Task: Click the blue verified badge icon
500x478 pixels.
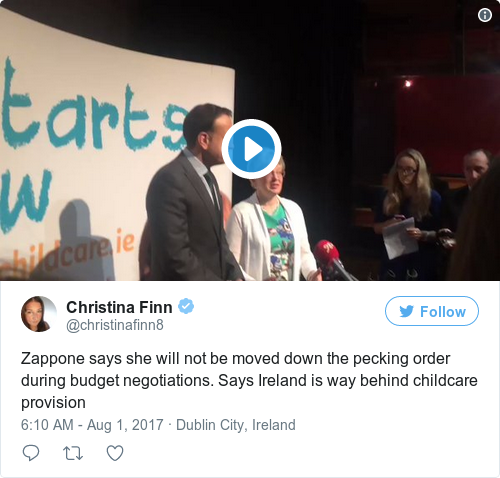Action: click(186, 306)
